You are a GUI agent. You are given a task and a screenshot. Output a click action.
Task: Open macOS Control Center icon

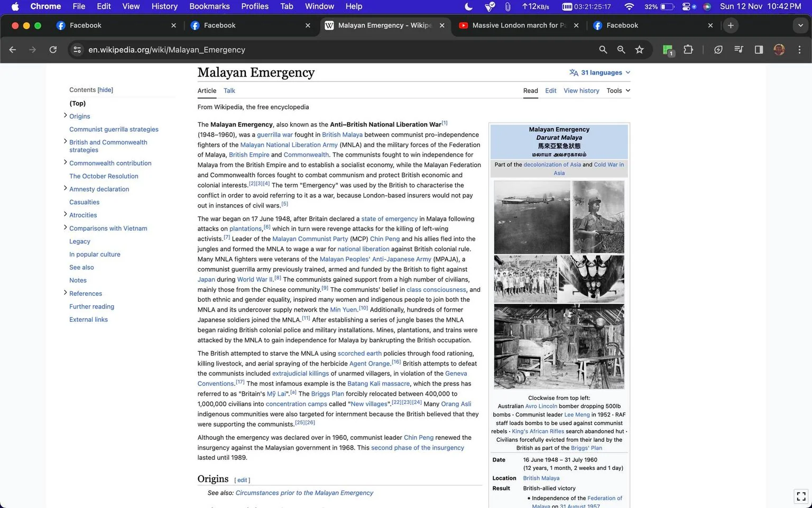[686, 6]
